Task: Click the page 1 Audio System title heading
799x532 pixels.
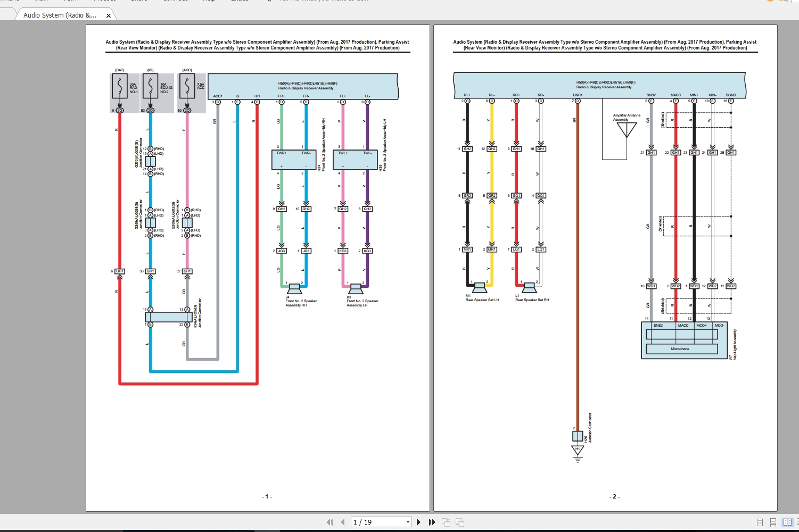Action: [258, 45]
